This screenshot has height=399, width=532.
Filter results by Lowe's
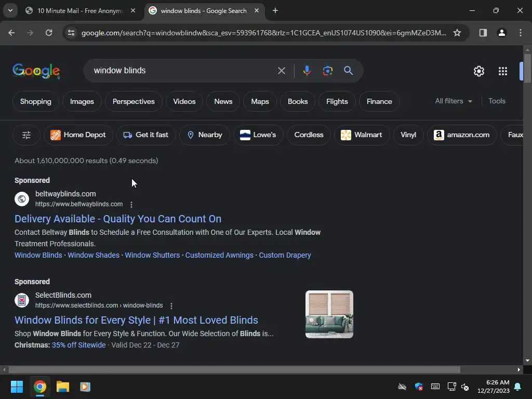(258, 135)
